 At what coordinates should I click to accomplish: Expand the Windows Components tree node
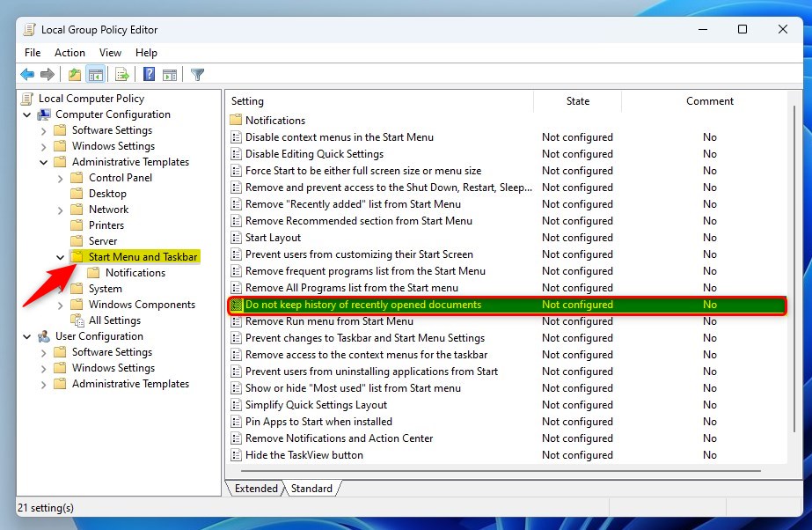[x=60, y=305]
